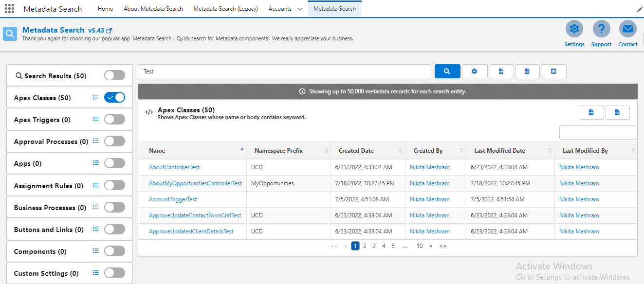
Task: Go to page 2 of results
Action: [365, 246]
